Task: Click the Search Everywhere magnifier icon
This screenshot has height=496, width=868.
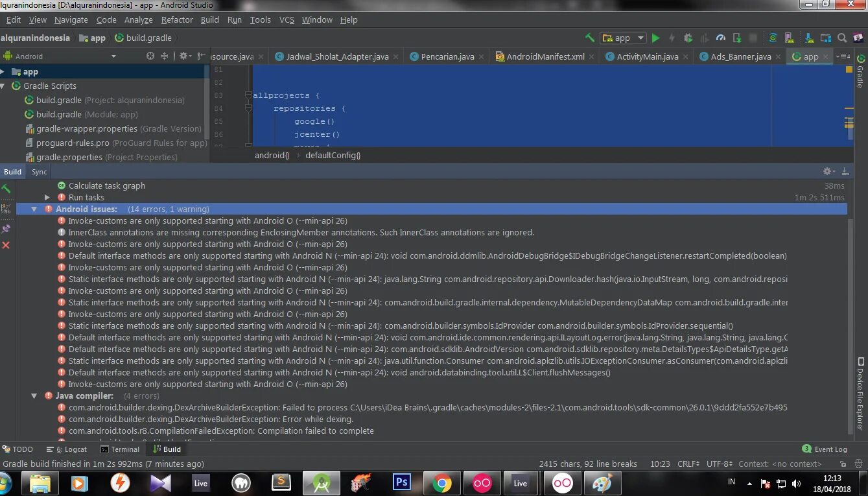Action: 842,38
